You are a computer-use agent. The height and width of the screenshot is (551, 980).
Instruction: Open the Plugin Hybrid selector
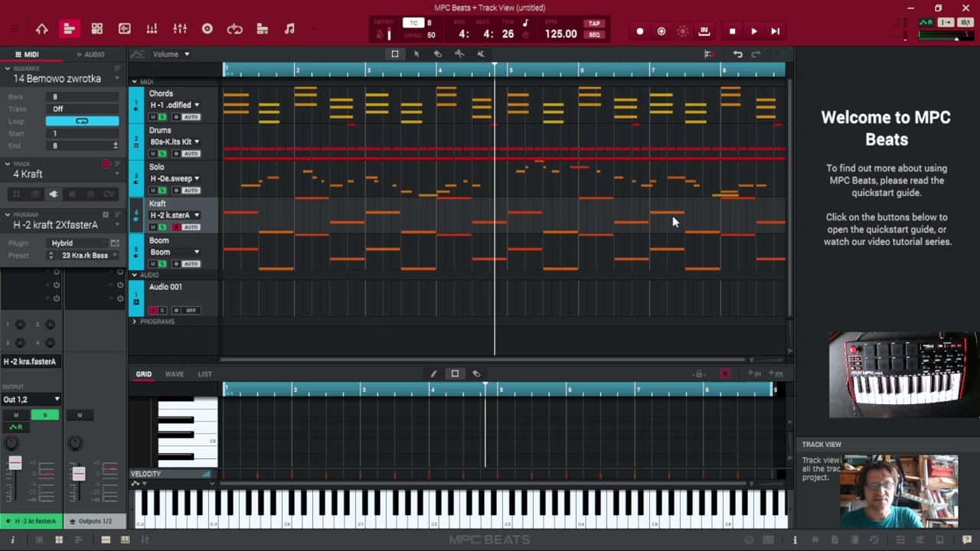(x=77, y=243)
